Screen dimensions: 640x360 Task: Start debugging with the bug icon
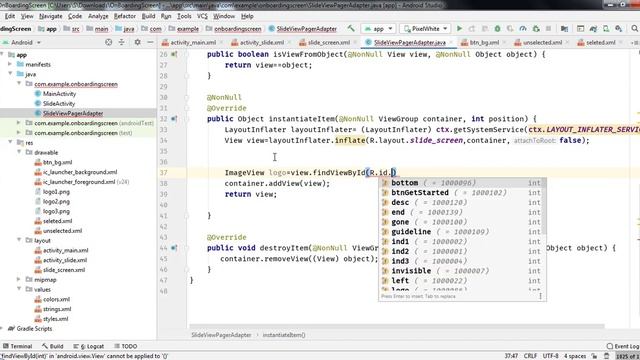pos(497,29)
